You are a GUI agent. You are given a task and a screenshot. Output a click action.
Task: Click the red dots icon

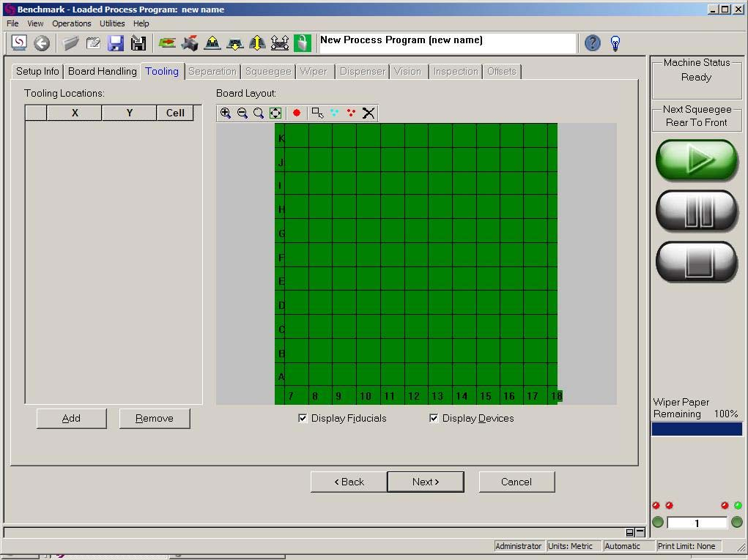(351, 113)
